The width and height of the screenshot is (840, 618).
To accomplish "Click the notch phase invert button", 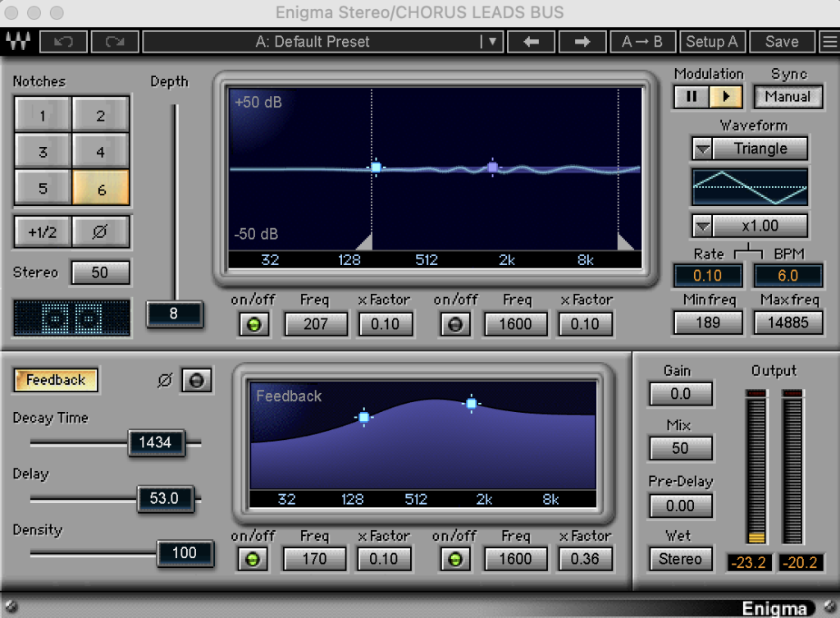I will tap(100, 232).
